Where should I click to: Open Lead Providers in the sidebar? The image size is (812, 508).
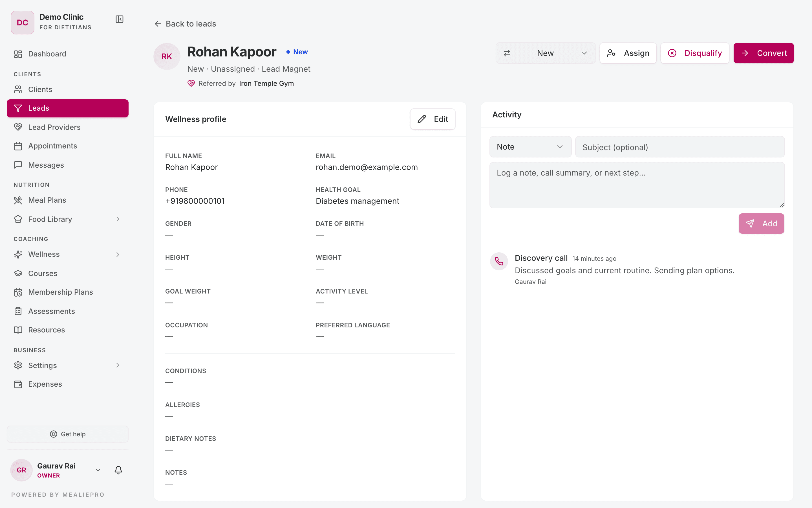67,127
